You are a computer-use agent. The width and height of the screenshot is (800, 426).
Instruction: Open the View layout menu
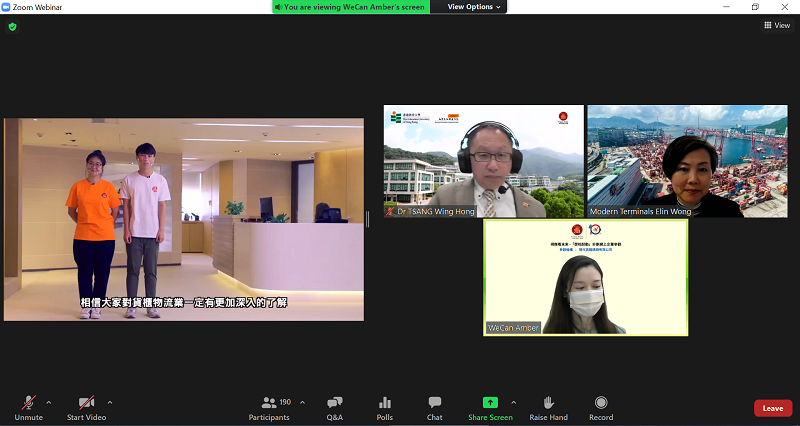pos(775,26)
